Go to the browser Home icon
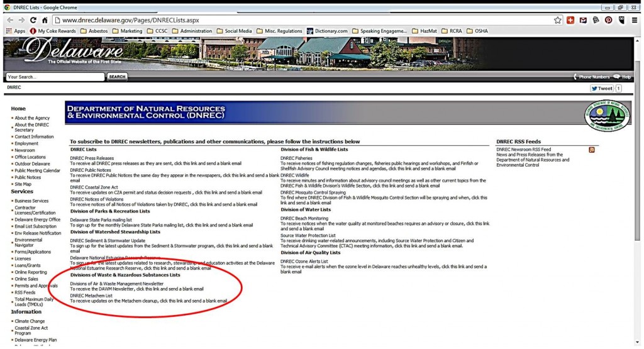The height and width of the screenshot is (349, 644). click(45, 20)
